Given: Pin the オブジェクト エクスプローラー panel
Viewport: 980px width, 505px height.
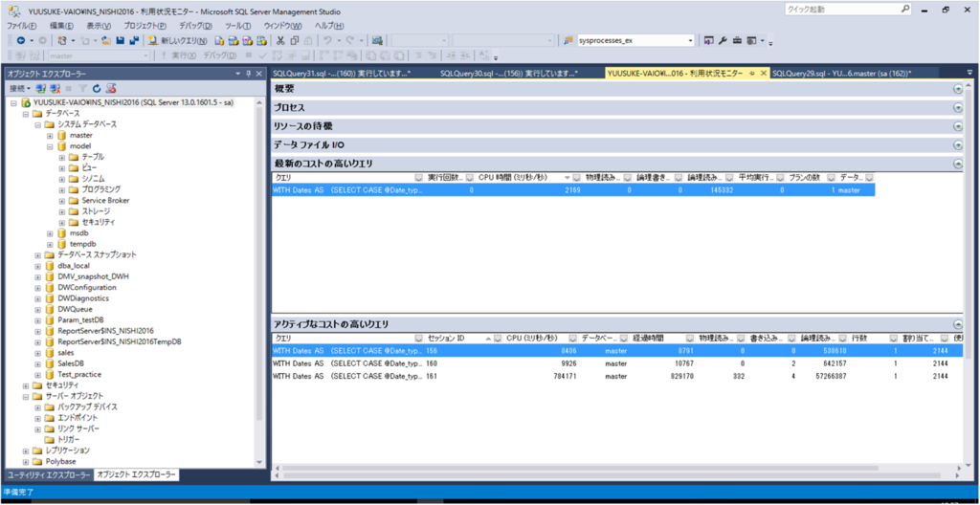Looking at the screenshot, I should coord(249,74).
